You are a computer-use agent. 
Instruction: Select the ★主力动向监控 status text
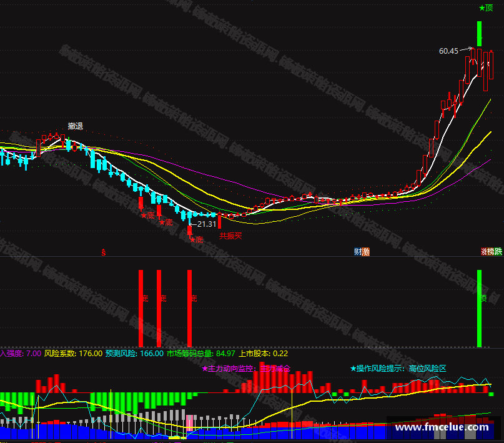click(246, 369)
